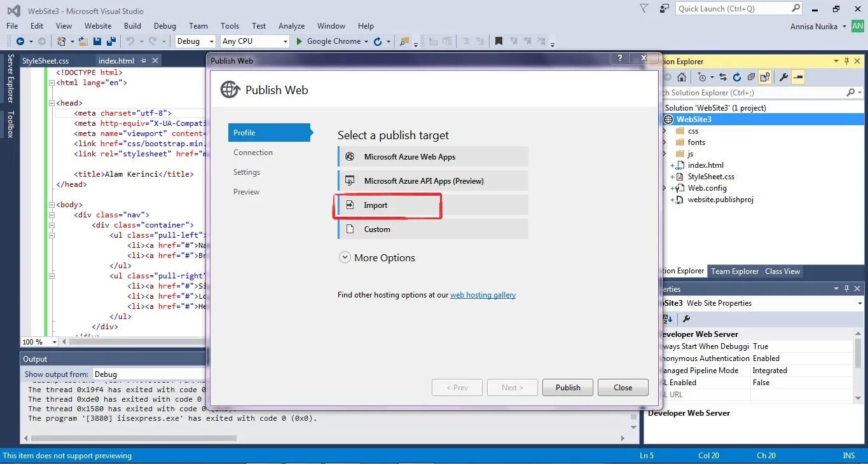Toggle a bookmark using the toolbar icon
Image resolution: width=868 pixels, height=464 pixels.
[x=498, y=41]
